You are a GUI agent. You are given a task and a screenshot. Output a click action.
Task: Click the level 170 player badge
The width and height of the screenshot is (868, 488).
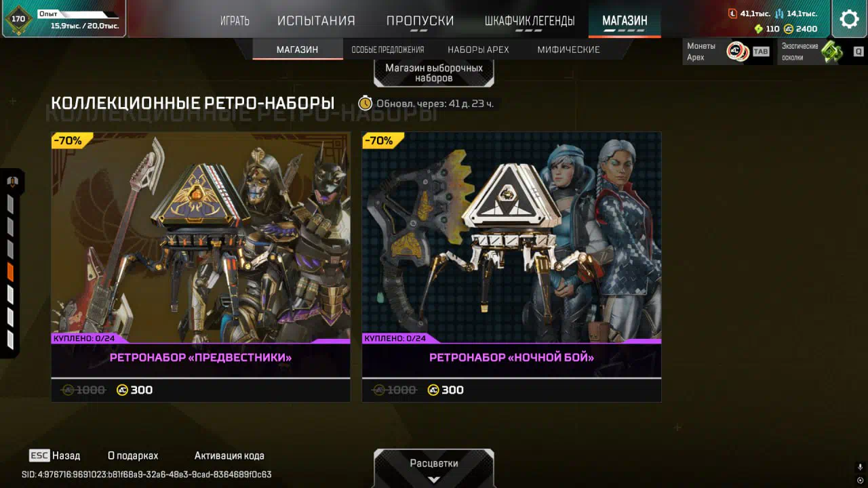[x=18, y=19]
